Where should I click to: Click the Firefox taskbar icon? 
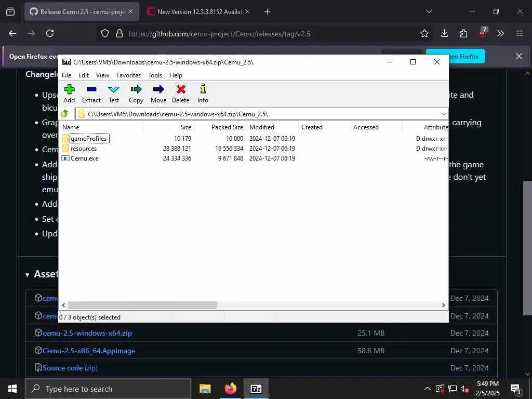(230, 389)
